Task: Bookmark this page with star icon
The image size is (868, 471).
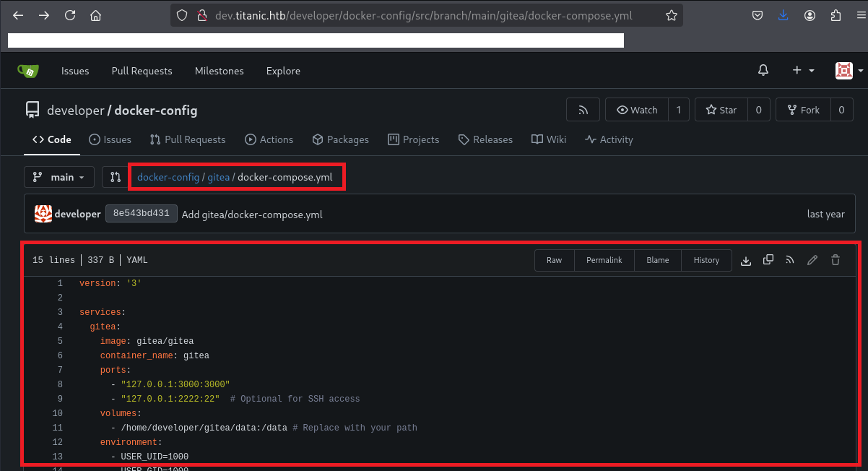Action: pos(671,15)
